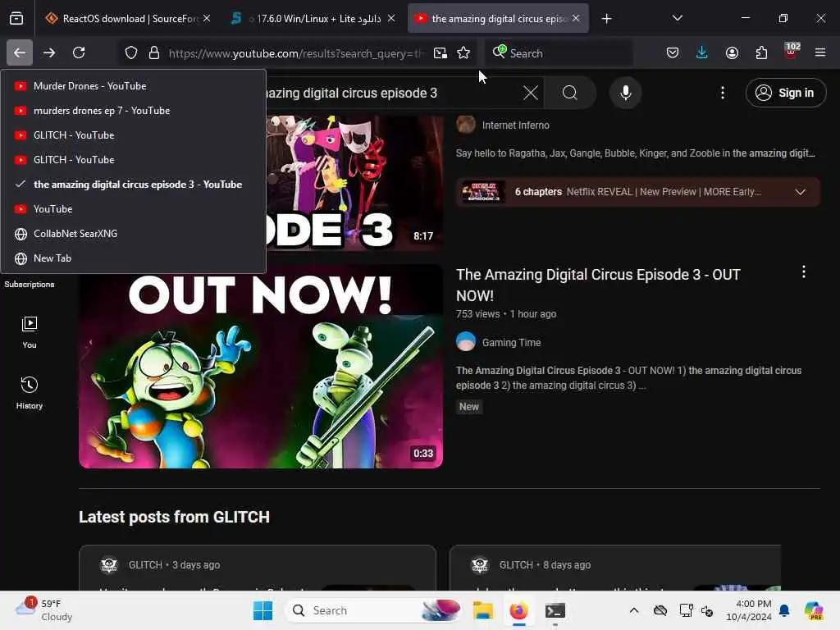Screen dimensions: 840x630
Task: Start voice search with microphone
Action: click(625, 93)
